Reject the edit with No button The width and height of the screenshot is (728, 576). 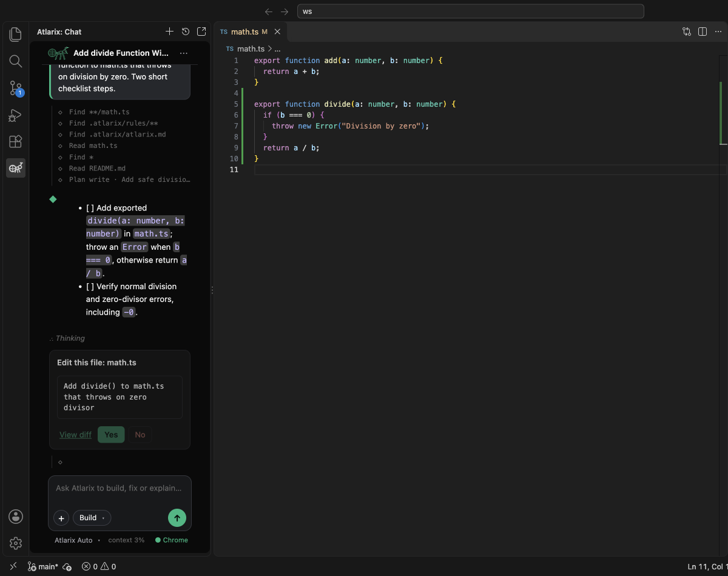pyautogui.click(x=140, y=435)
